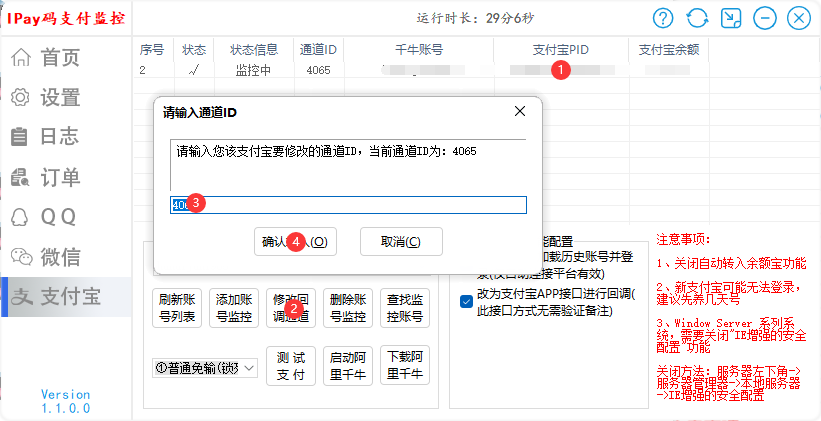Image resolution: width=821 pixels, height=421 pixels.
Task: Select the 4065 channel ID cell
Action: click(318, 70)
